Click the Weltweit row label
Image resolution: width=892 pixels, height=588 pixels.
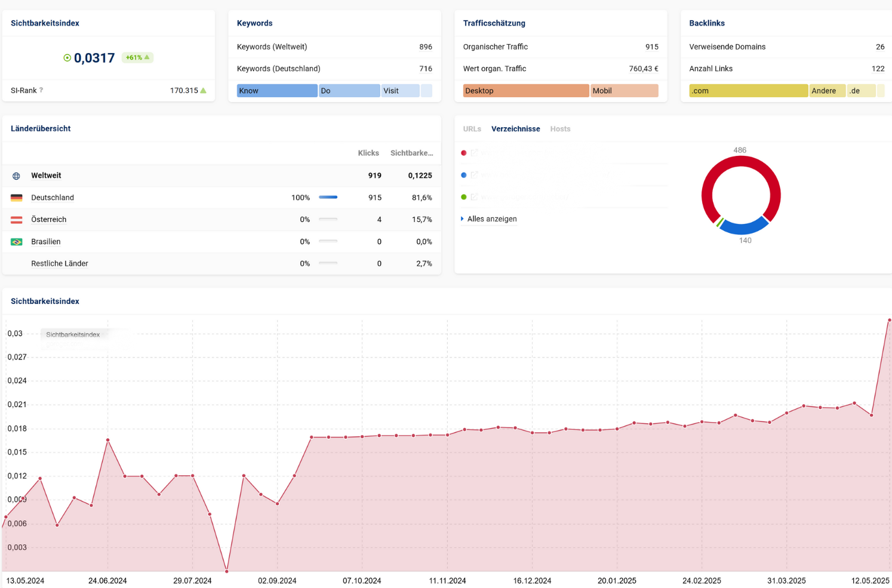[x=46, y=176]
